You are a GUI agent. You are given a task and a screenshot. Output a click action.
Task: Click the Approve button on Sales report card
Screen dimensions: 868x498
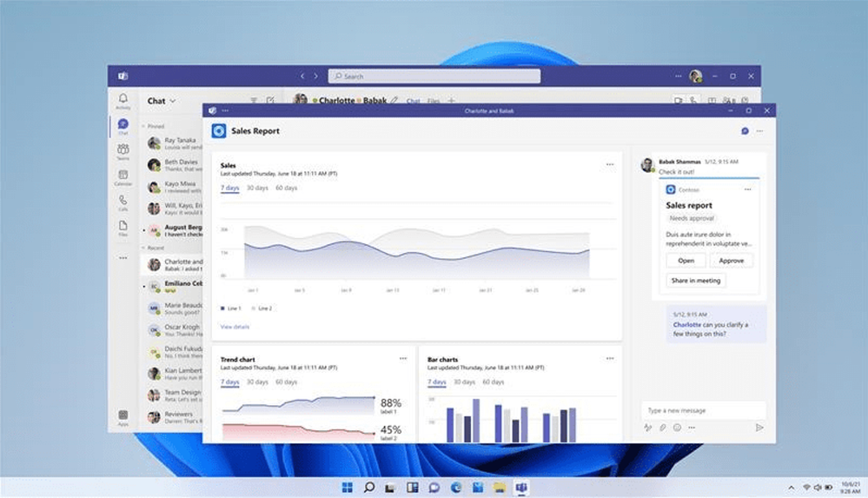pyautogui.click(x=731, y=261)
